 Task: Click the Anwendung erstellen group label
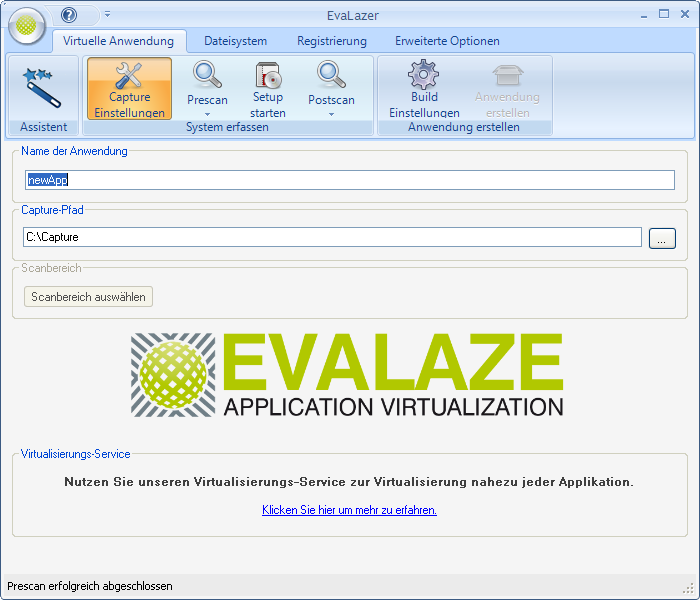(464, 127)
